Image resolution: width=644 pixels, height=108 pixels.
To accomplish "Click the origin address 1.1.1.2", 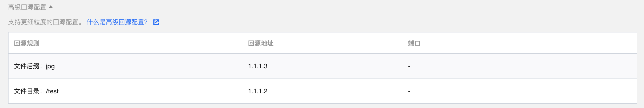I will point(258,91).
